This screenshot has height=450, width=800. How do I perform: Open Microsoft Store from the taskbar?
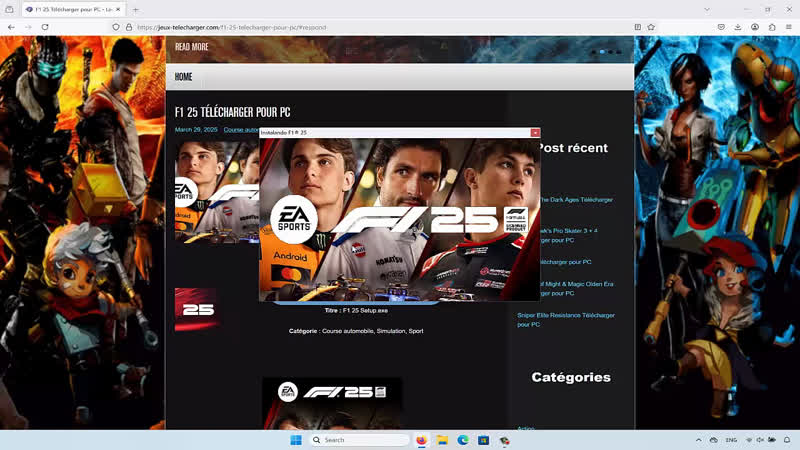click(x=484, y=440)
